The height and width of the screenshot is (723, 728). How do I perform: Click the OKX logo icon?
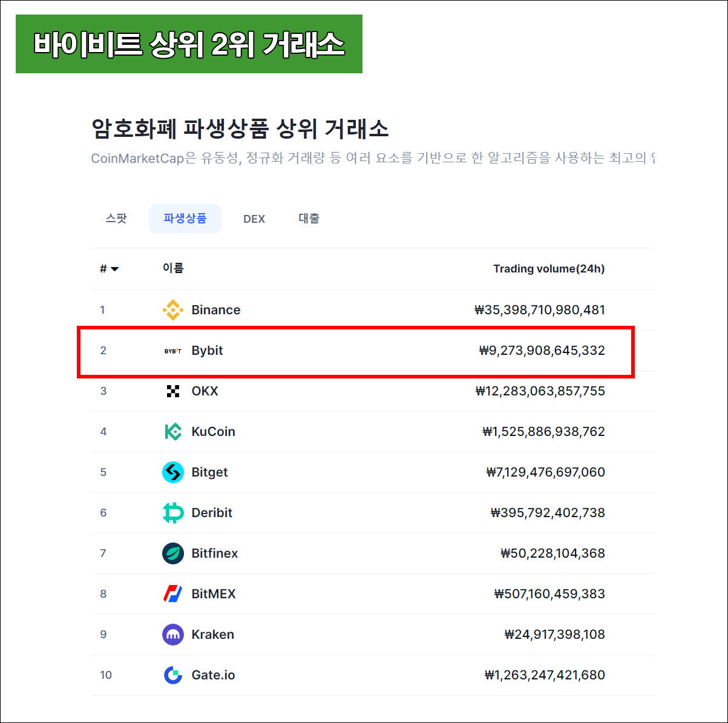(173, 391)
